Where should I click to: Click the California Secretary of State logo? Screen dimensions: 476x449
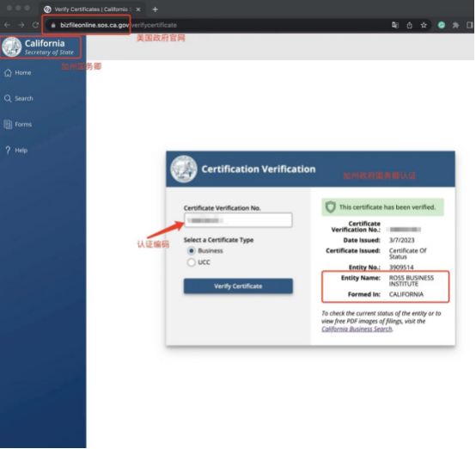point(41,47)
